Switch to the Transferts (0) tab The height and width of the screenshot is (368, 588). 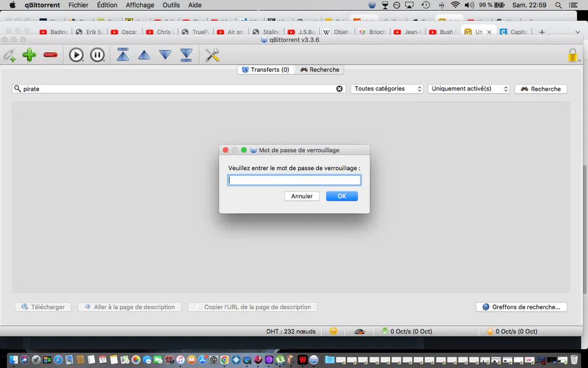tap(265, 70)
